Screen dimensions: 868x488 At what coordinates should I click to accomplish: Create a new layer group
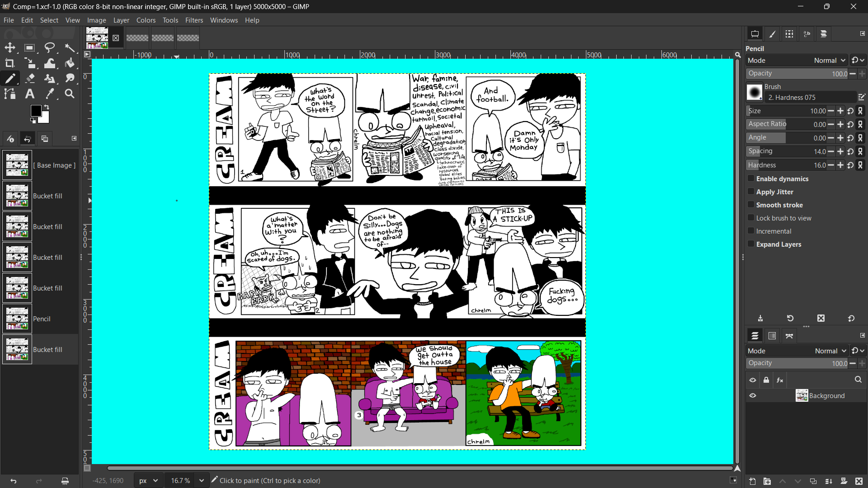click(767, 481)
